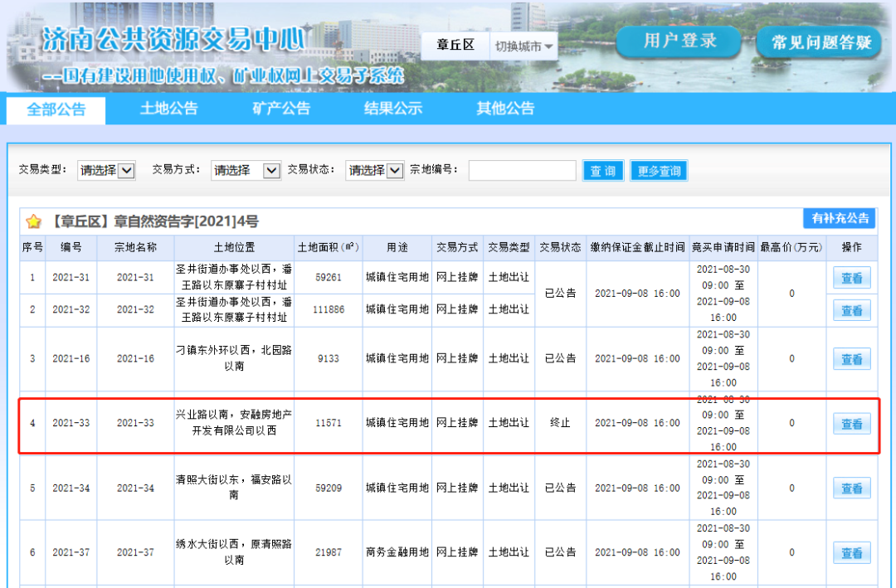
Task: Click the 用户登录 button
Action: 679,41
